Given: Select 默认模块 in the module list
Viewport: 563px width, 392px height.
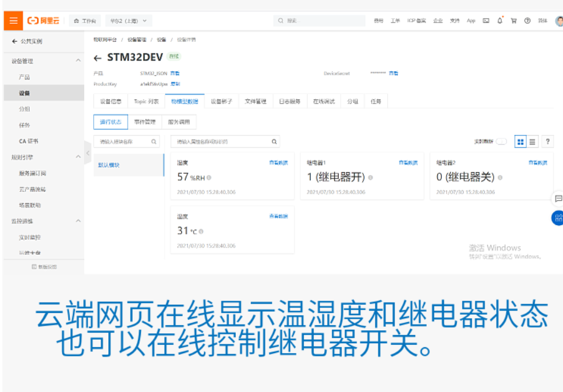Looking at the screenshot, I should click(x=129, y=165).
